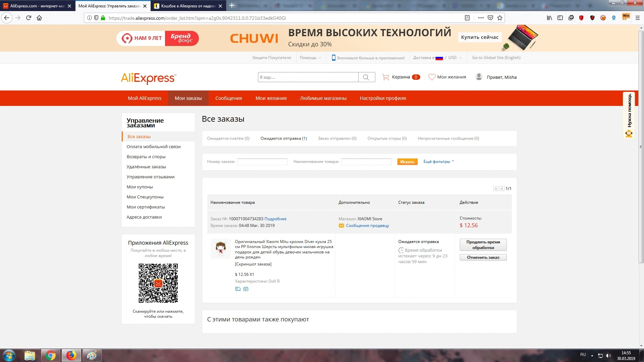644x362 pixels.
Task: Expand the Помощь dropdown
Action: [310, 58]
